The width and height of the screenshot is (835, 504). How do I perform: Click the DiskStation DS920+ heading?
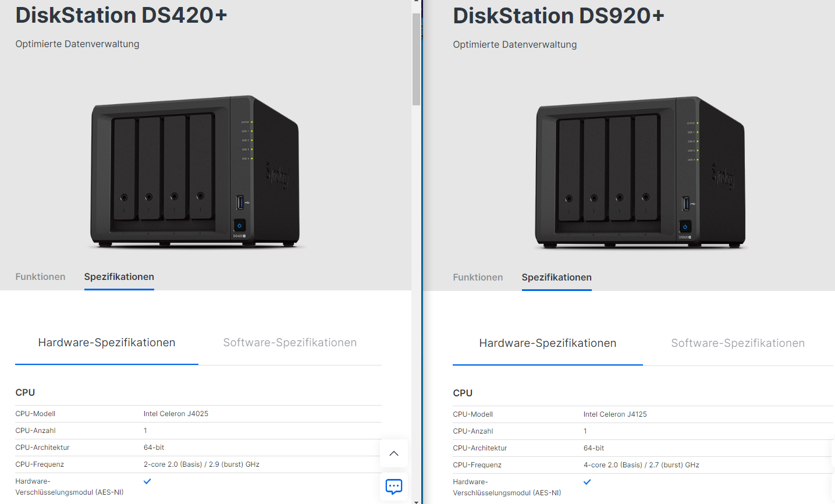[x=559, y=16]
